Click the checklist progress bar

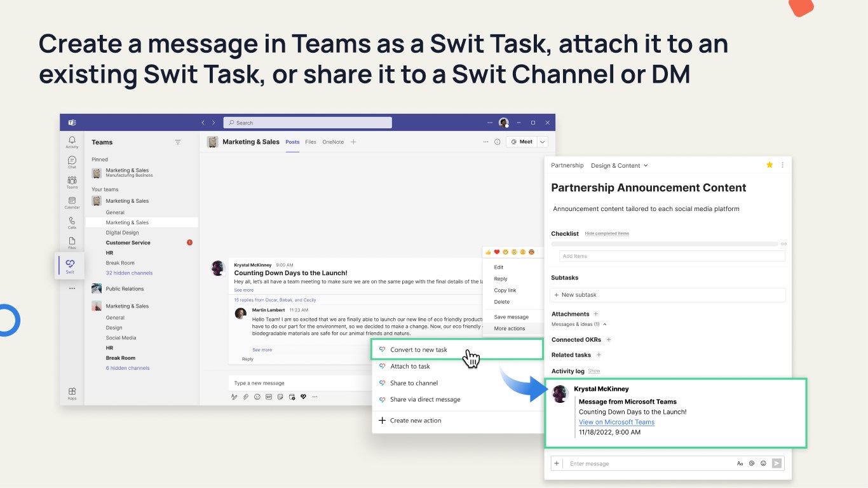pos(665,244)
